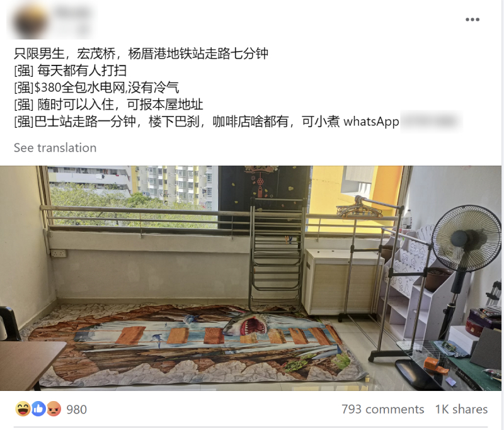Open the 793 comments list
Image resolution: width=504 pixels, height=430 pixels.
coord(383,409)
